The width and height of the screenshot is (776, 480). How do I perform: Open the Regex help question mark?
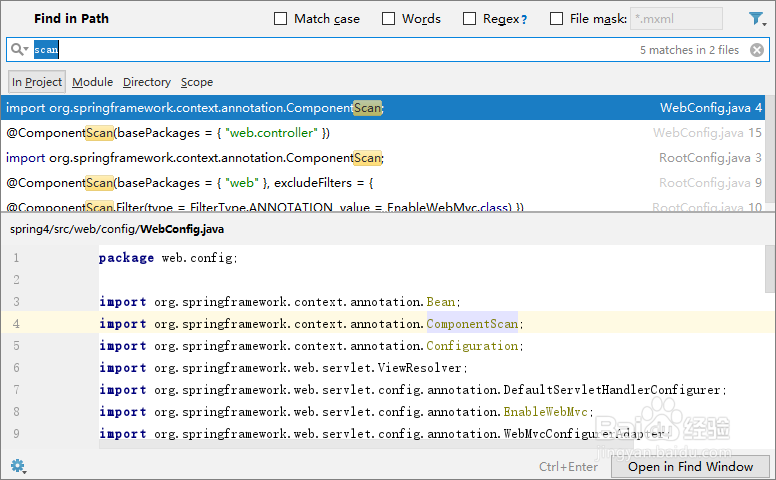point(524,19)
